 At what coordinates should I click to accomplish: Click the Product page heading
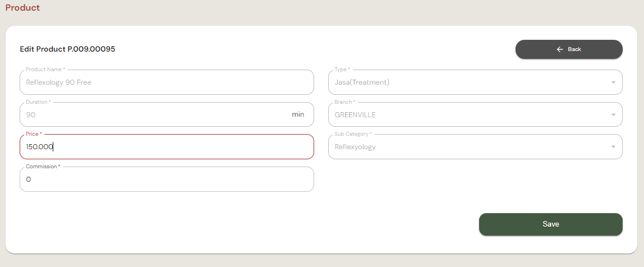[x=22, y=8]
